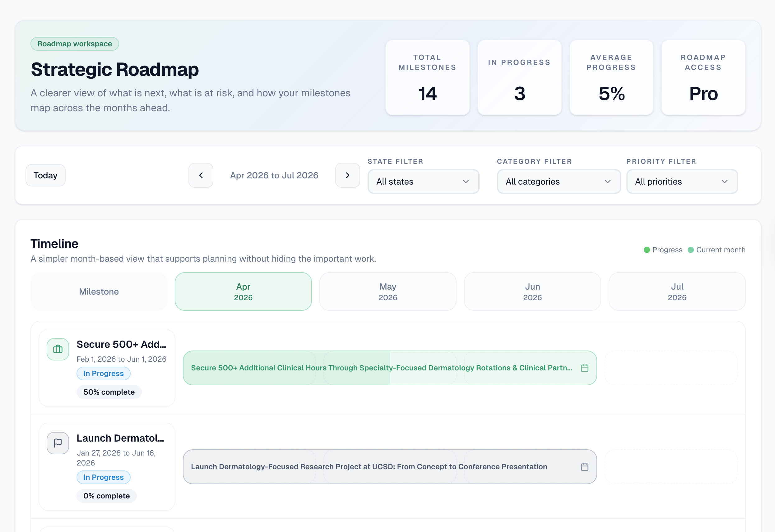
Task: Click the Strategic Roadmap heading
Action: 115,69
